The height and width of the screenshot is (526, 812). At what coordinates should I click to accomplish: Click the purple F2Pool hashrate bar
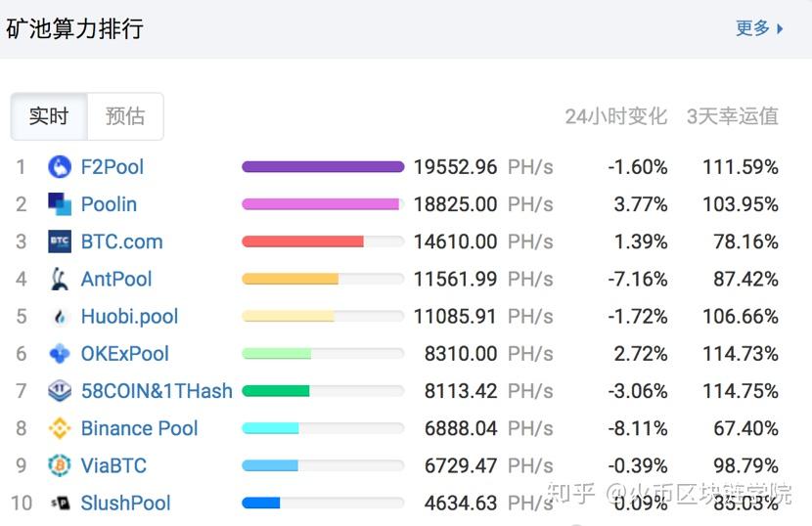pyautogui.click(x=323, y=167)
